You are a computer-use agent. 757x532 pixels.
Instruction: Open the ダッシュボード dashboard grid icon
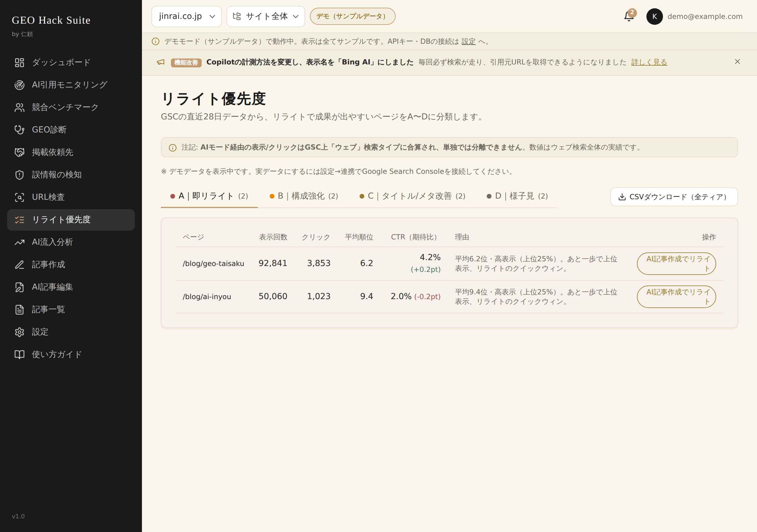(x=20, y=63)
